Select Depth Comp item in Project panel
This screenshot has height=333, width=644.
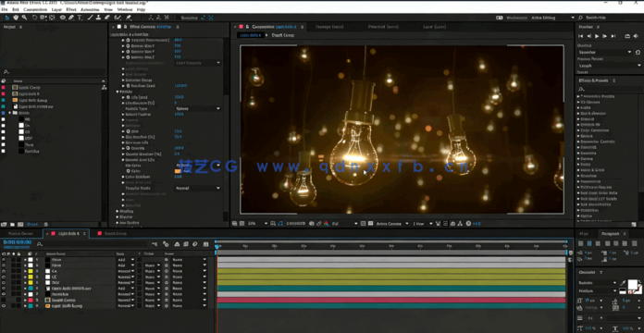(29, 88)
